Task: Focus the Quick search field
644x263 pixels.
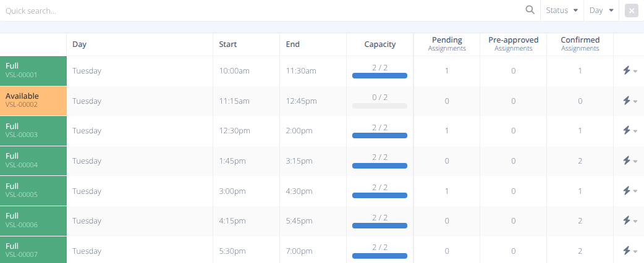Action: point(263,10)
